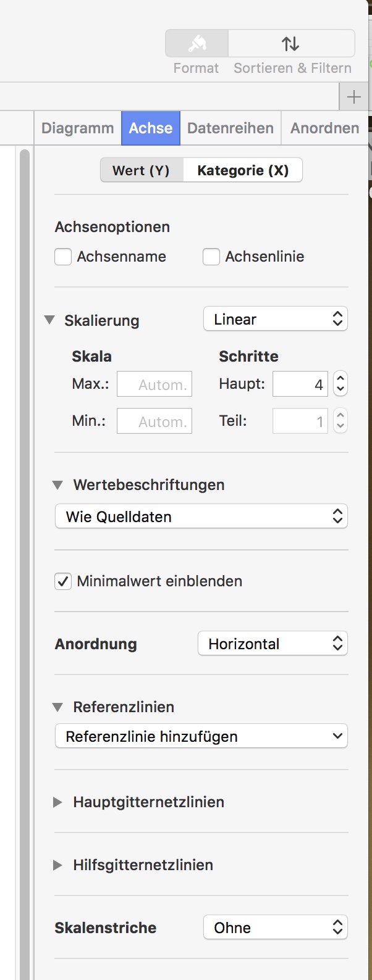
Task: Enable the Achsenlinie checkbox
Action: pos(211,257)
